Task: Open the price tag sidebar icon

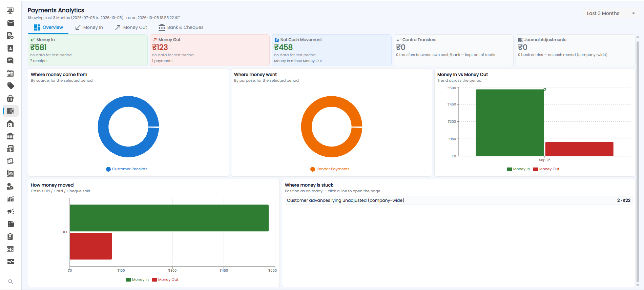Action: 11,86
